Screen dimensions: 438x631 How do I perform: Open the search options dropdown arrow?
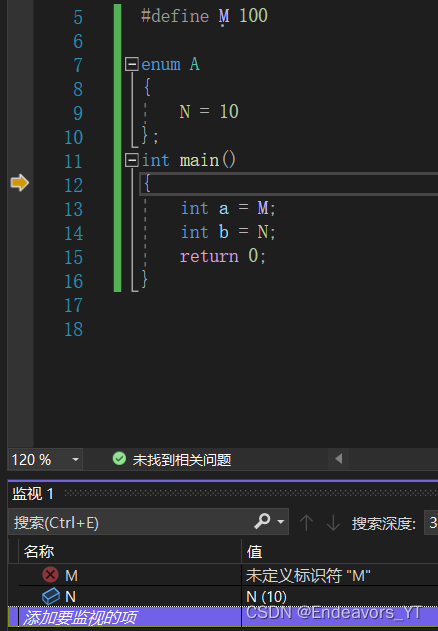281,522
